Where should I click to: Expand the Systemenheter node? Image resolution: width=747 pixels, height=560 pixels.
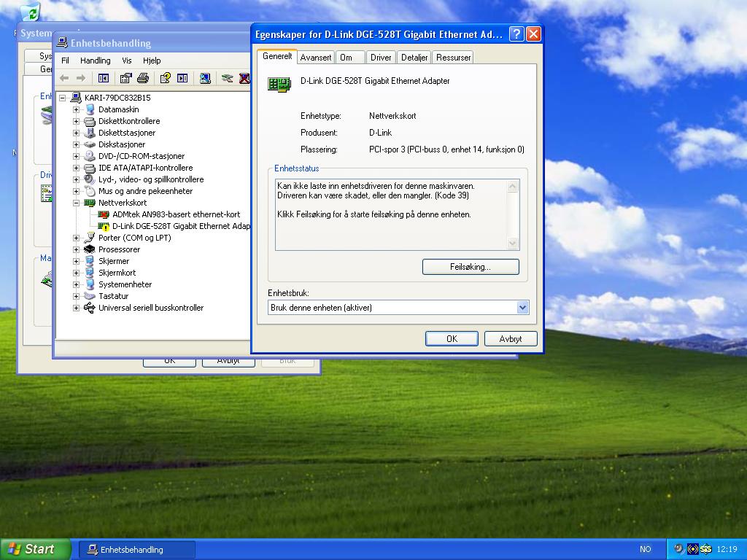(x=76, y=284)
